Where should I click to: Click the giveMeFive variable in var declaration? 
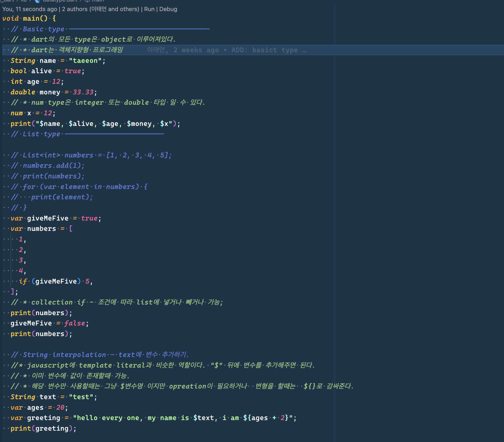(x=48, y=218)
